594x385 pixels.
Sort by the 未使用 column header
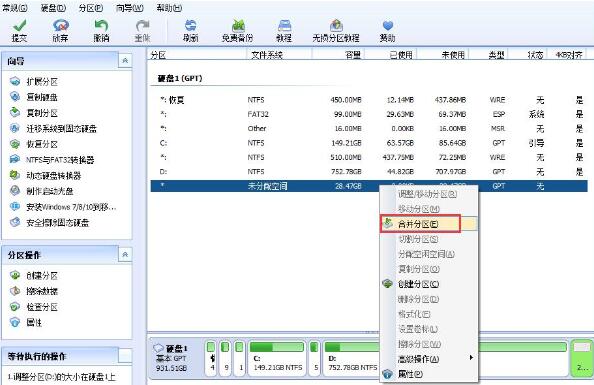point(443,55)
